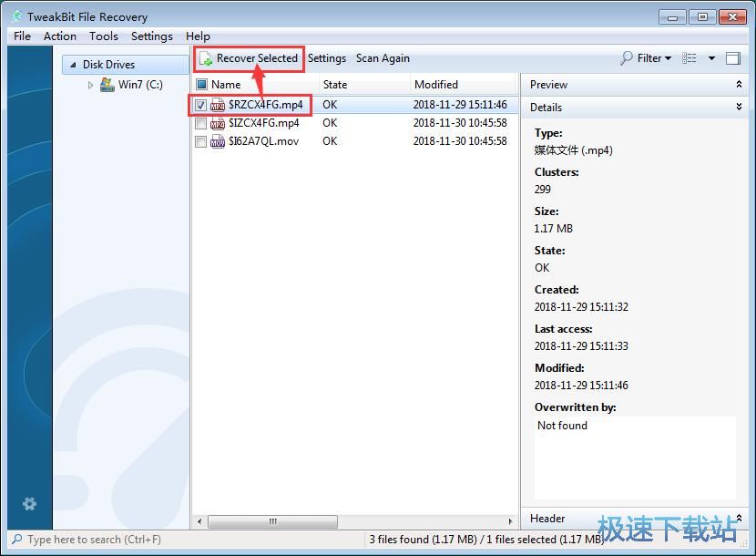Open the Help menu
Viewport: 756px width, 556px height.
coord(198,36)
